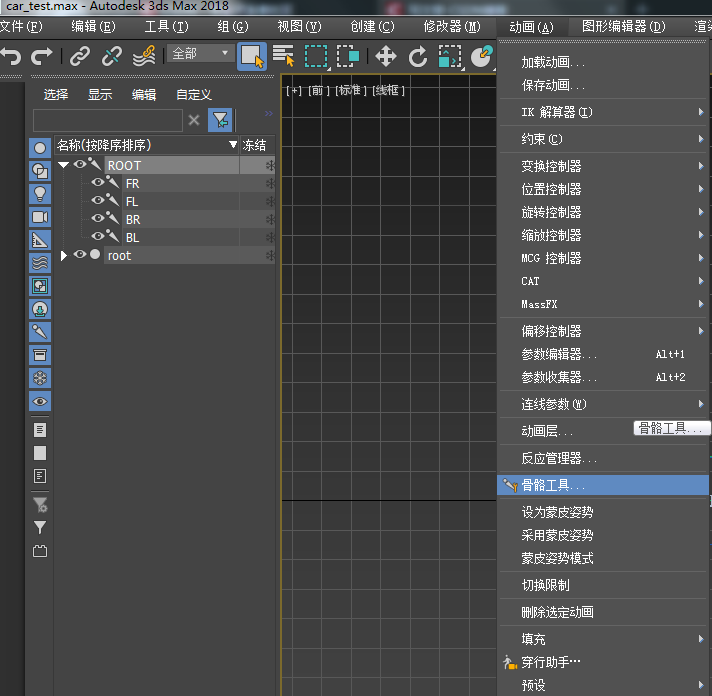The height and width of the screenshot is (696, 712).
Task: Select the Unlink selection tool
Action: point(112,56)
